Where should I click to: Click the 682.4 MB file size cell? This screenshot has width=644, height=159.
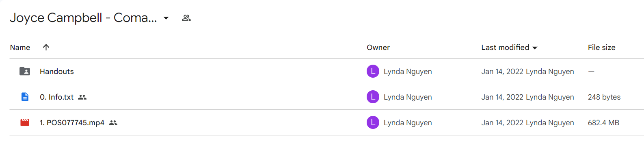pyautogui.click(x=603, y=123)
